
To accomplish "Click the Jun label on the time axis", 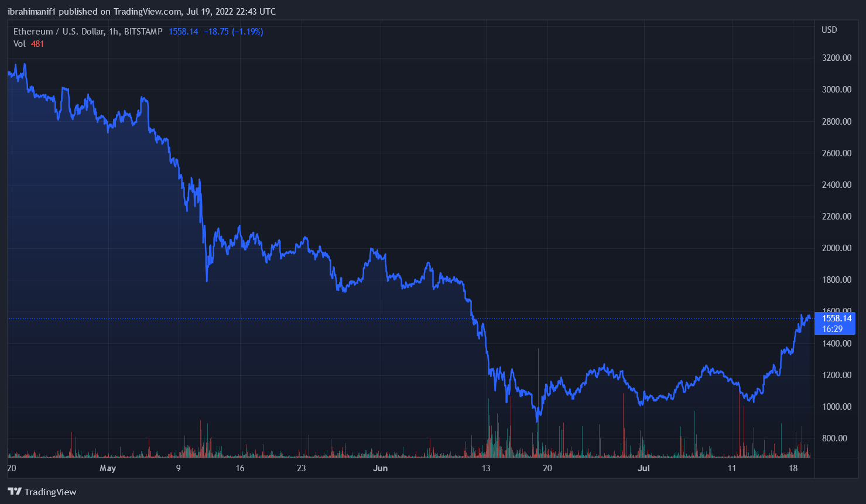I will (381, 468).
